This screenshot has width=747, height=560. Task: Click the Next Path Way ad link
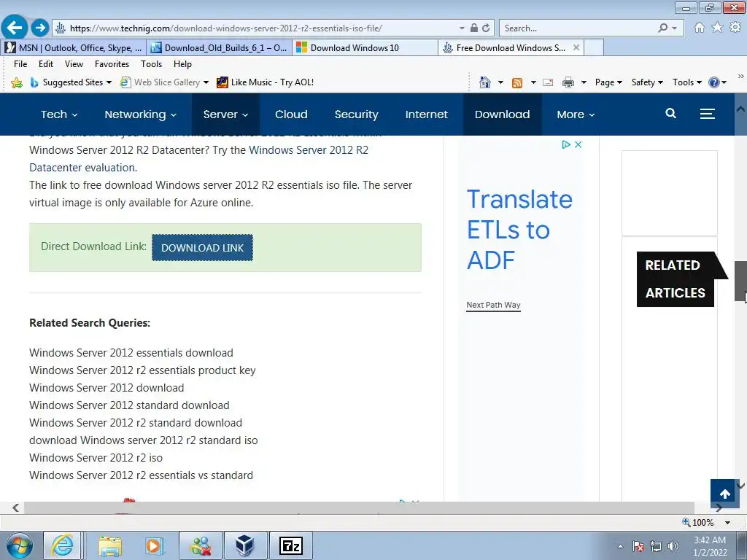[493, 305]
